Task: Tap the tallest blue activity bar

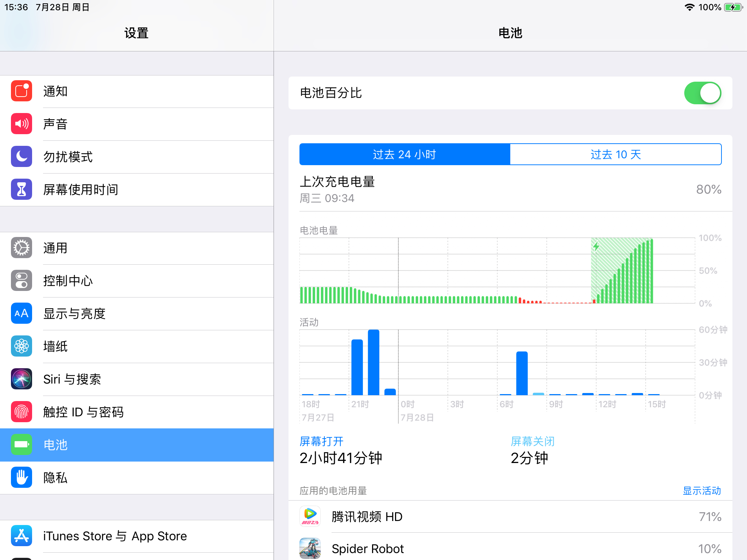Action: pyautogui.click(x=373, y=362)
